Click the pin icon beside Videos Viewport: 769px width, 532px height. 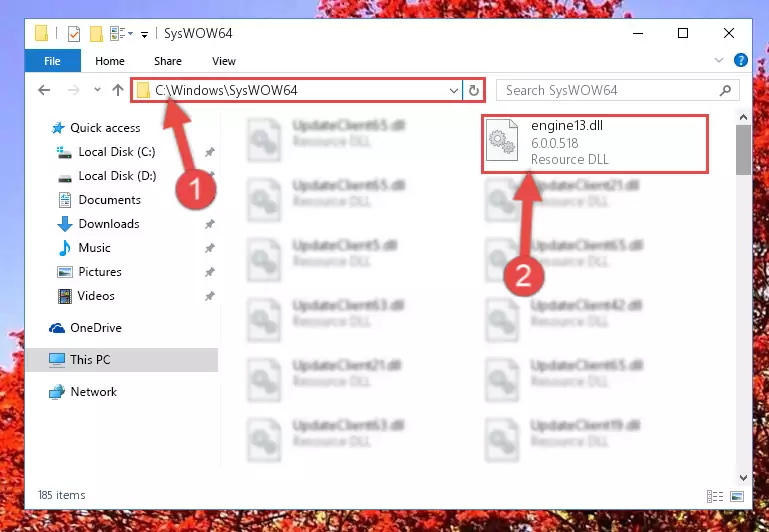pyautogui.click(x=209, y=296)
